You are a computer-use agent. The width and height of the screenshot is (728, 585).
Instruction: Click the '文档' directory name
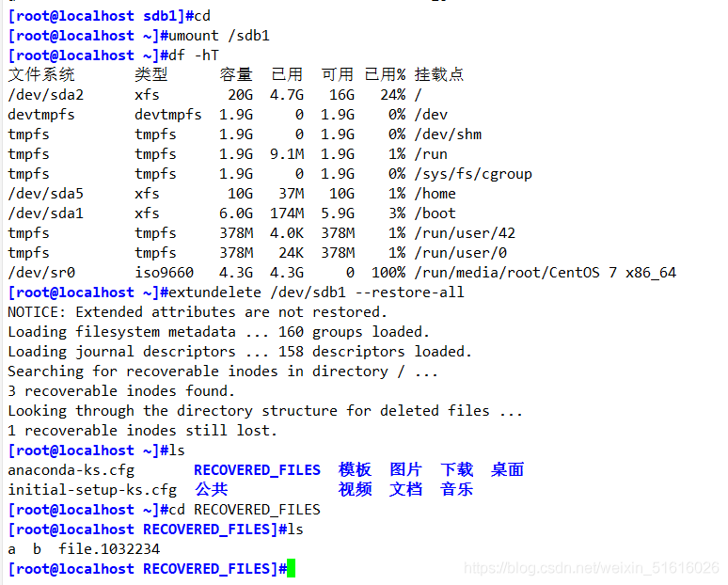tap(405, 489)
